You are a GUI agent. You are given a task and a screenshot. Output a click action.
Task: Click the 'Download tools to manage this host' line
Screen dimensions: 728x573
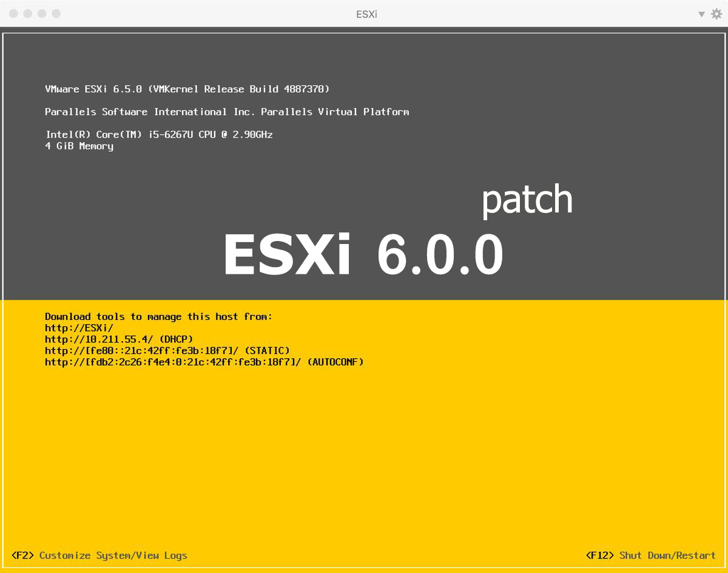click(x=159, y=316)
